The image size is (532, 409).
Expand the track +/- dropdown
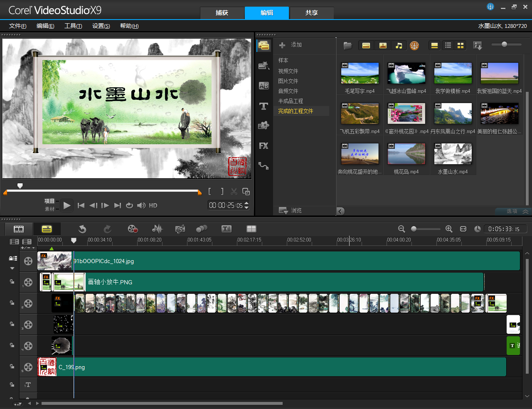28,248
